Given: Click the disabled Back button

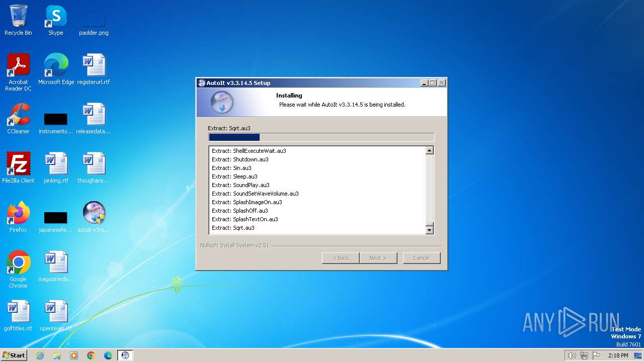Looking at the screenshot, I should click(x=341, y=258).
